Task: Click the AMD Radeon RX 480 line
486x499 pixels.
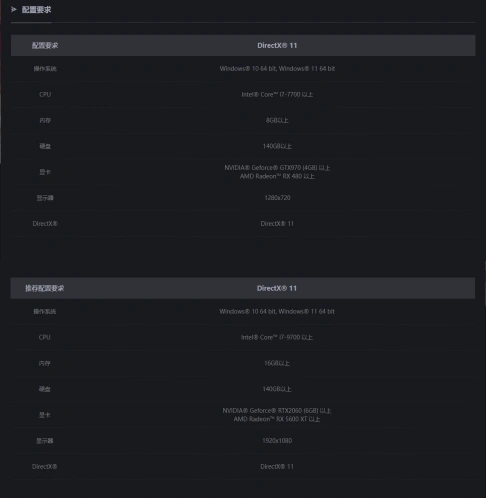Action: [277, 176]
